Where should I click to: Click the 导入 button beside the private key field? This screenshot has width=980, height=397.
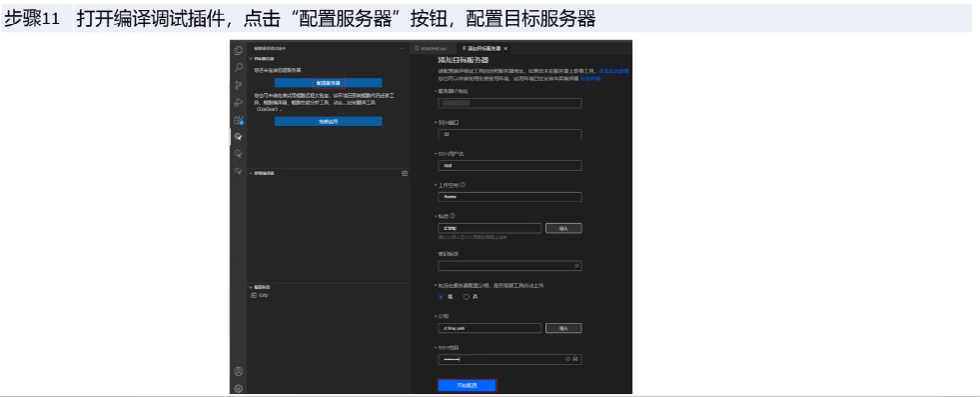[563, 229]
